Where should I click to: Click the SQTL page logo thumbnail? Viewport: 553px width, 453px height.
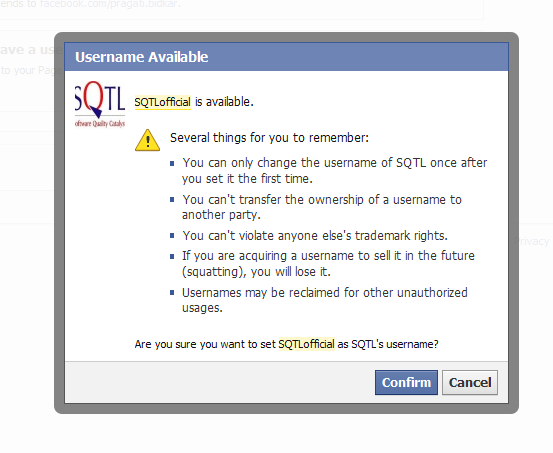pyautogui.click(x=100, y=104)
